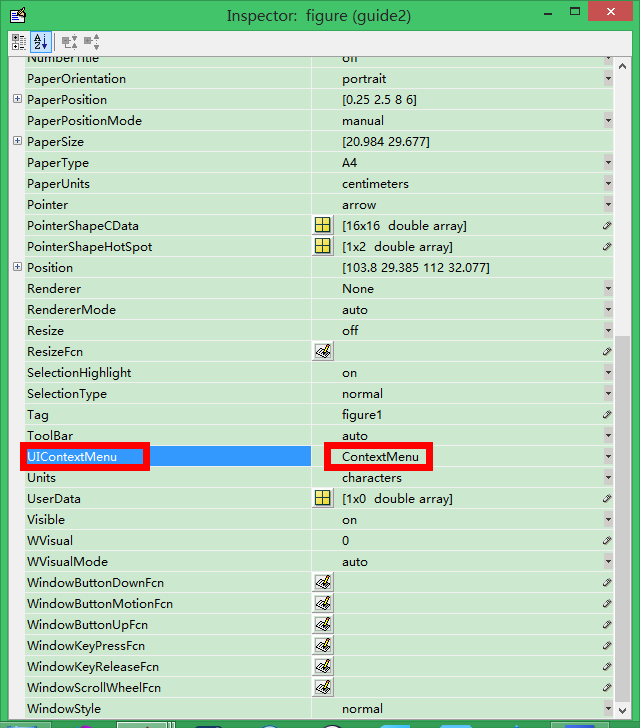Open callback editor for WindowButtonDownFcn
Screen dimensions: 640x728
point(323,582)
